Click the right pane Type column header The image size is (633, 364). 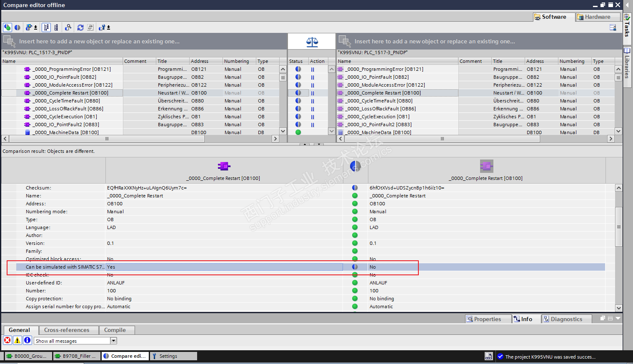(603, 61)
